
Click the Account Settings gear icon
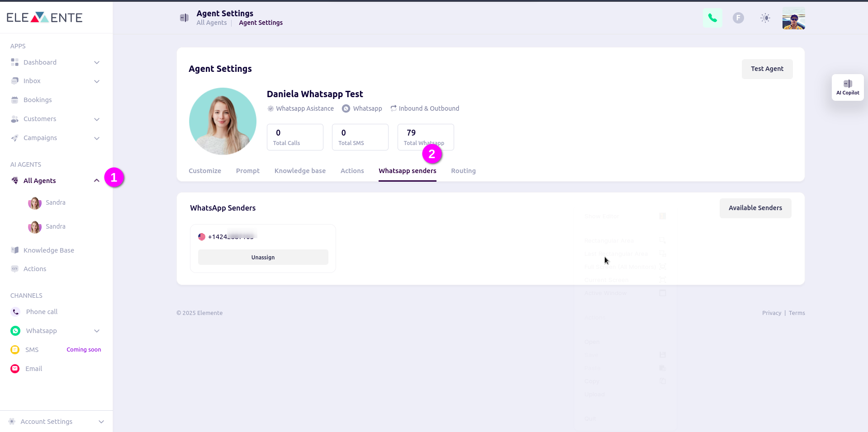coord(12,421)
